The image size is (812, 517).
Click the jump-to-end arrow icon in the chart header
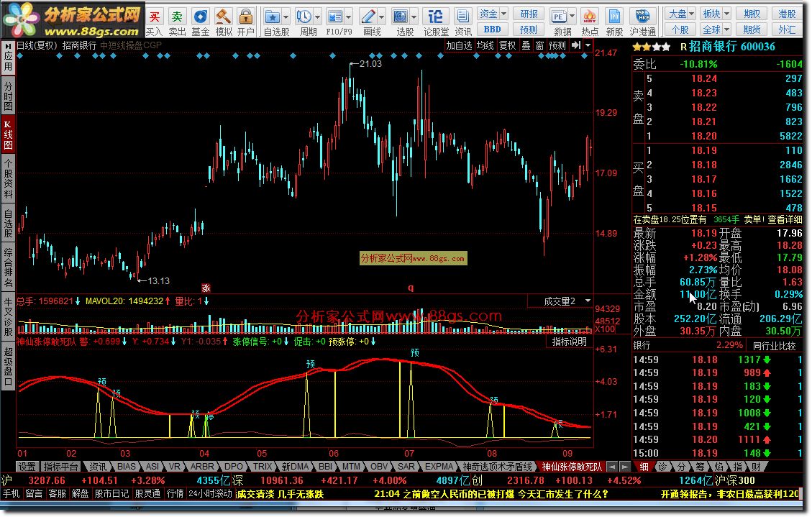click(x=576, y=45)
